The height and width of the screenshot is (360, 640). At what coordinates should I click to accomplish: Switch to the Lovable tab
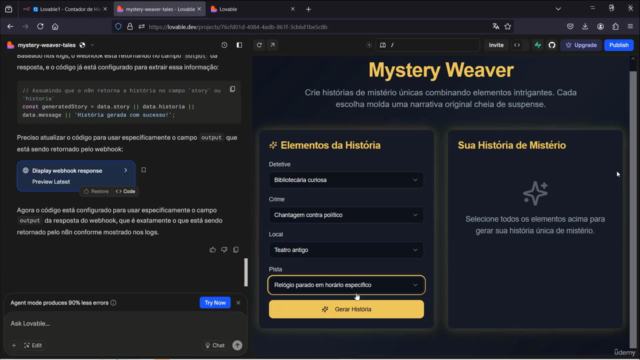252,9
